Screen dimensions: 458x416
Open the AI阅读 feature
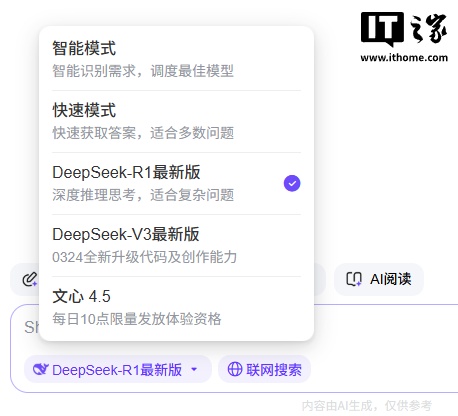[379, 279]
